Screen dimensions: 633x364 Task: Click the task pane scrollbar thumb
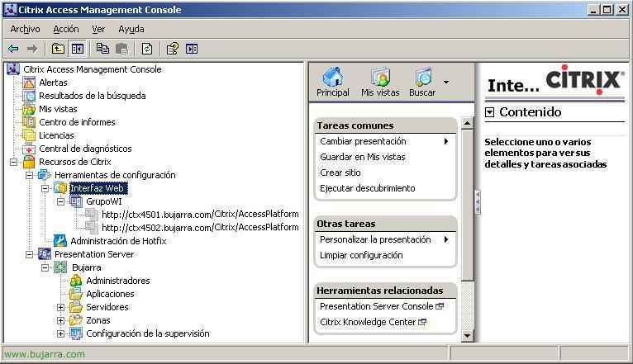click(x=467, y=205)
